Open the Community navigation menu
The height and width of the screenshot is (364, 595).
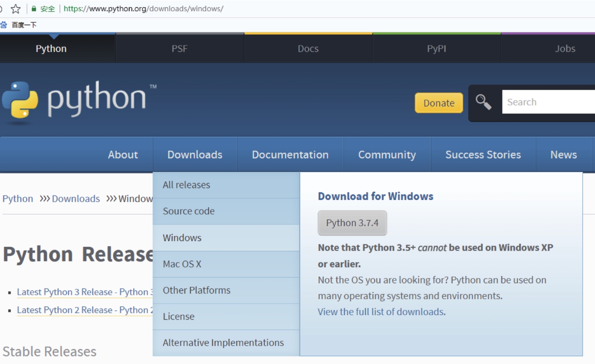coord(387,155)
